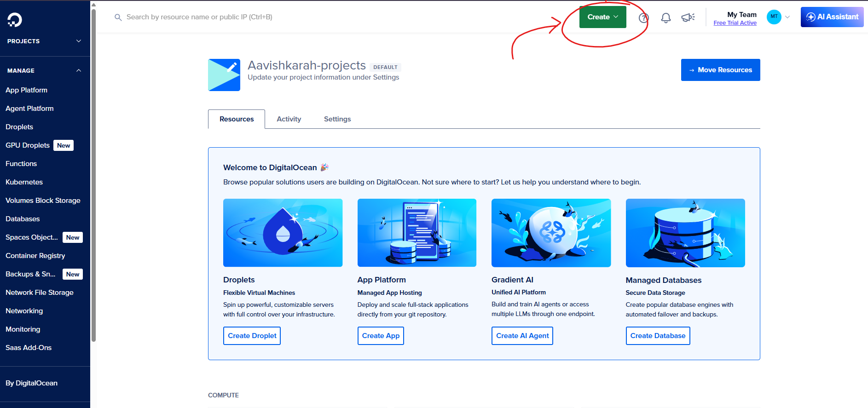Click the Create App button
868x408 pixels.
click(381, 336)
